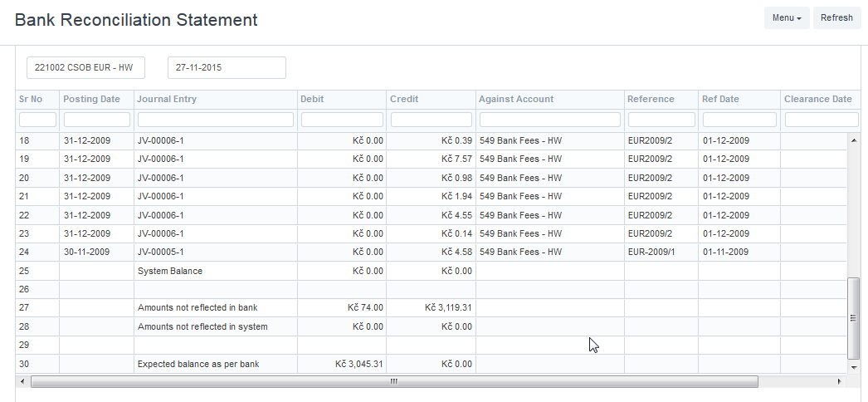868x402 pixels.
Task: Select 549 Bank Fees - HW in row 24
Action: click(x=520, y=252)
